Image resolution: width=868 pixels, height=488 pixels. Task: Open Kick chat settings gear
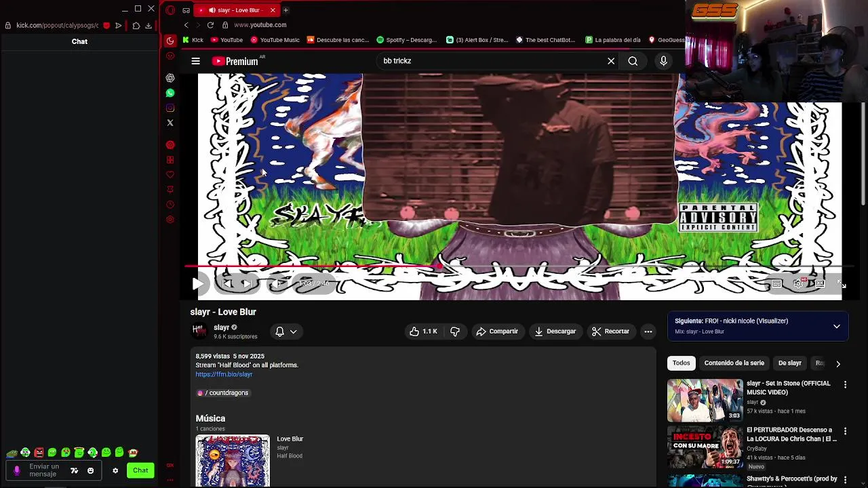[x=115, y=470]
